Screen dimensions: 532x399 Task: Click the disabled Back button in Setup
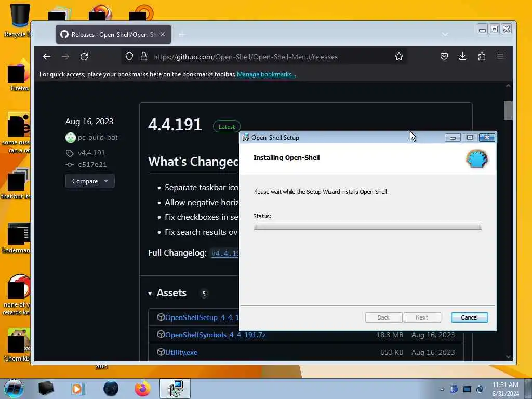point(383,317)
